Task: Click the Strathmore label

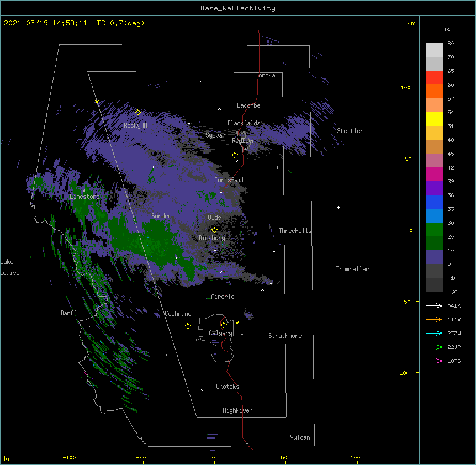Action: [x=285, y=336]
